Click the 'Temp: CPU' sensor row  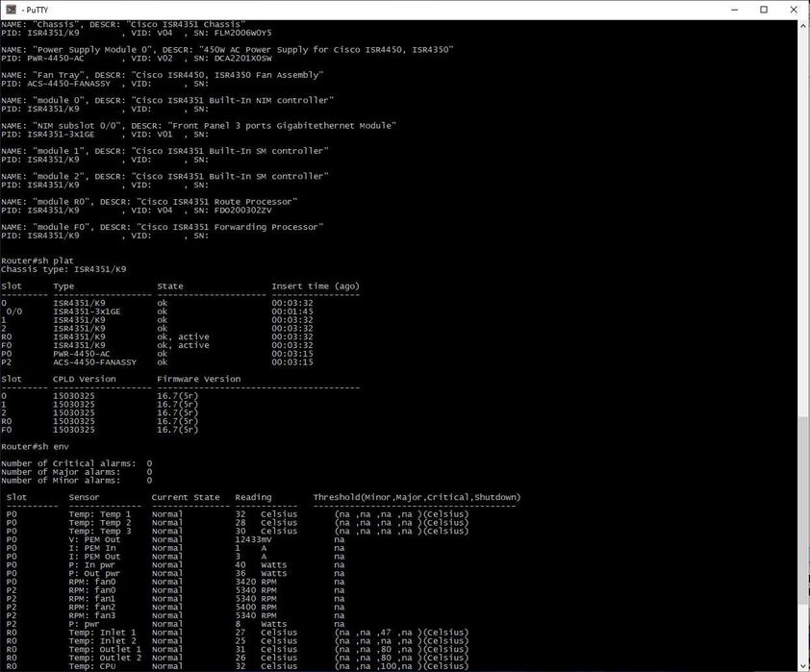(238, 666)
